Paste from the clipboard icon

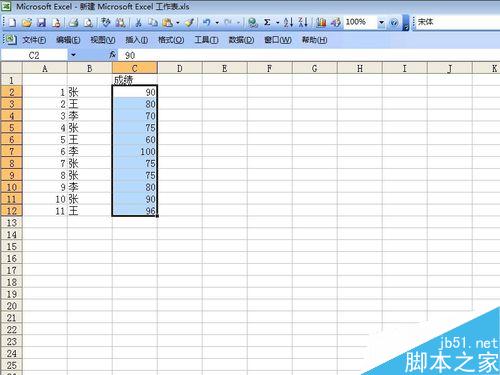click(167, 23)
